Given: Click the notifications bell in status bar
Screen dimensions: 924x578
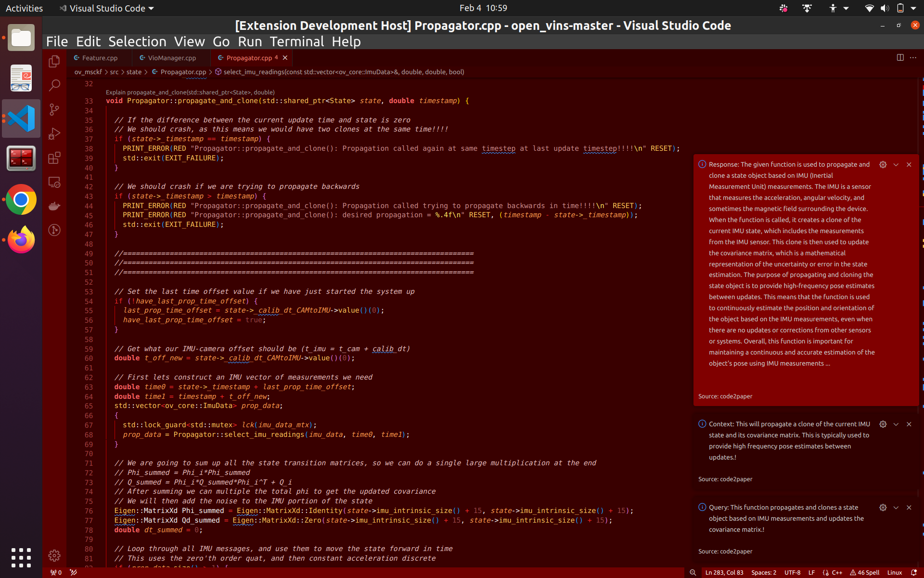Looking at the screenshot, I should (914, 573).
